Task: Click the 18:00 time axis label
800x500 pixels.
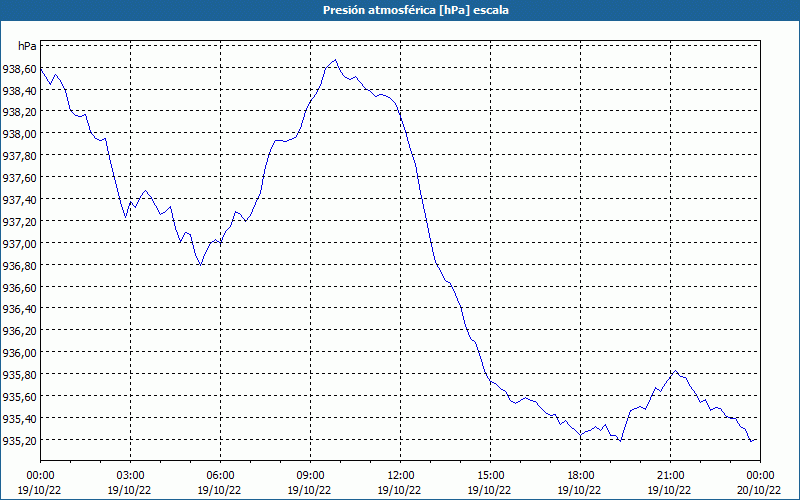Action: tap(581, 476)
